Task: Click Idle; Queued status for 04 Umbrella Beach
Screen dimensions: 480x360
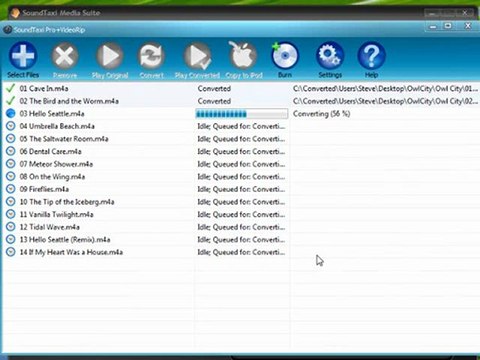Action: click(241, 126)
